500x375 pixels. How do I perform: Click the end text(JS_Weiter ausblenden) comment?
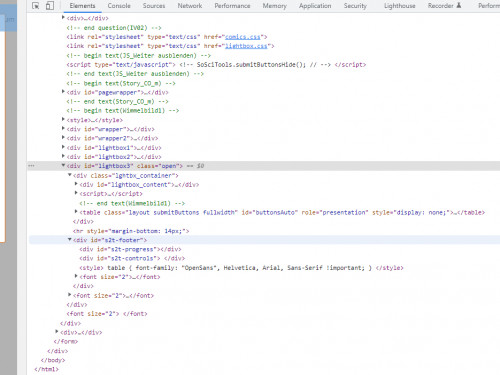pos(135,74)
